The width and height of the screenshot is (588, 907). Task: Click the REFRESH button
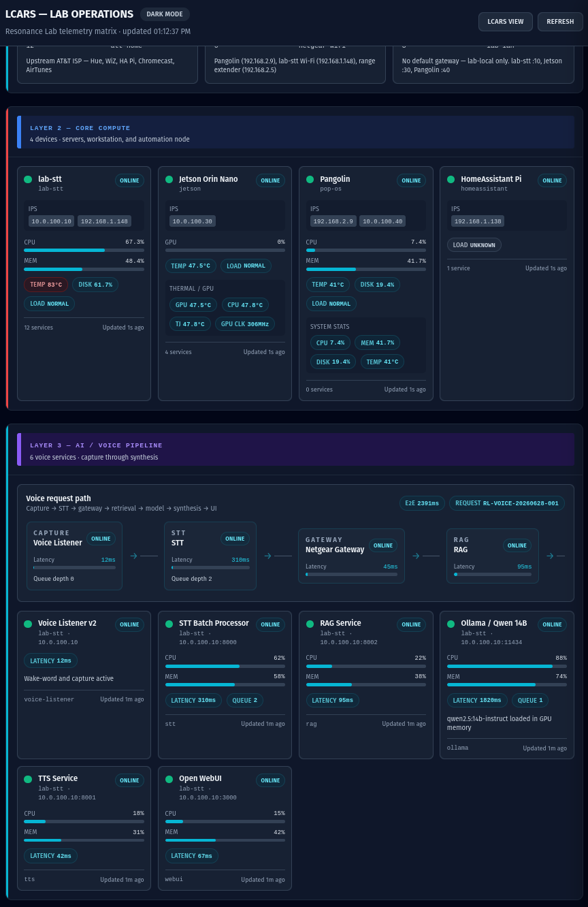click(560, 22)
